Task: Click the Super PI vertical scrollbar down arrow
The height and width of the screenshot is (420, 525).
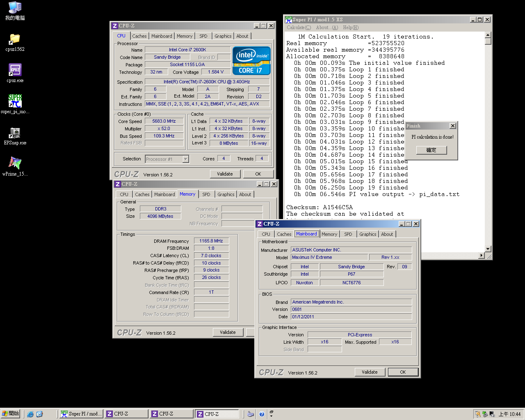Action: [488, 249]
